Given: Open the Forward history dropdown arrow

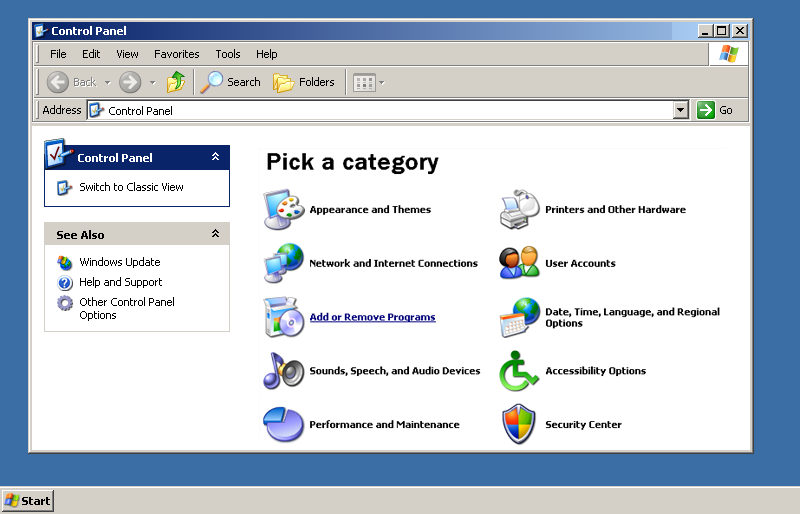Looking at the screenshot, I should (152, 82).
